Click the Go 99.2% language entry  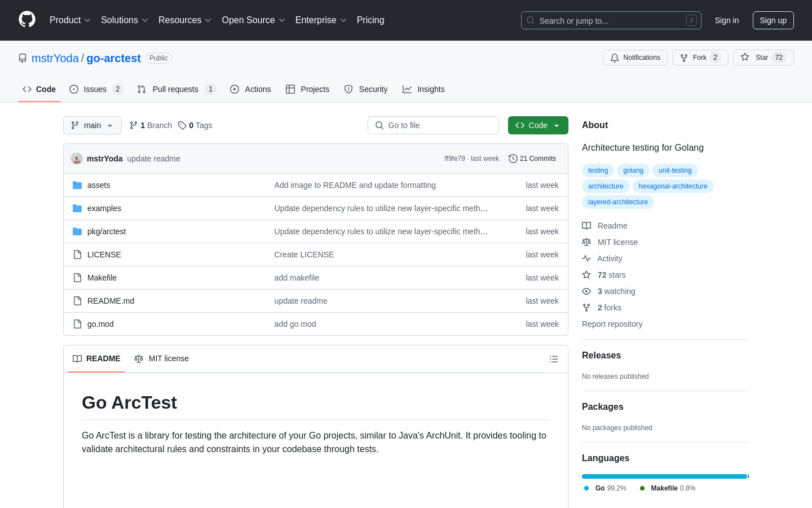click(x=605, y=488)
